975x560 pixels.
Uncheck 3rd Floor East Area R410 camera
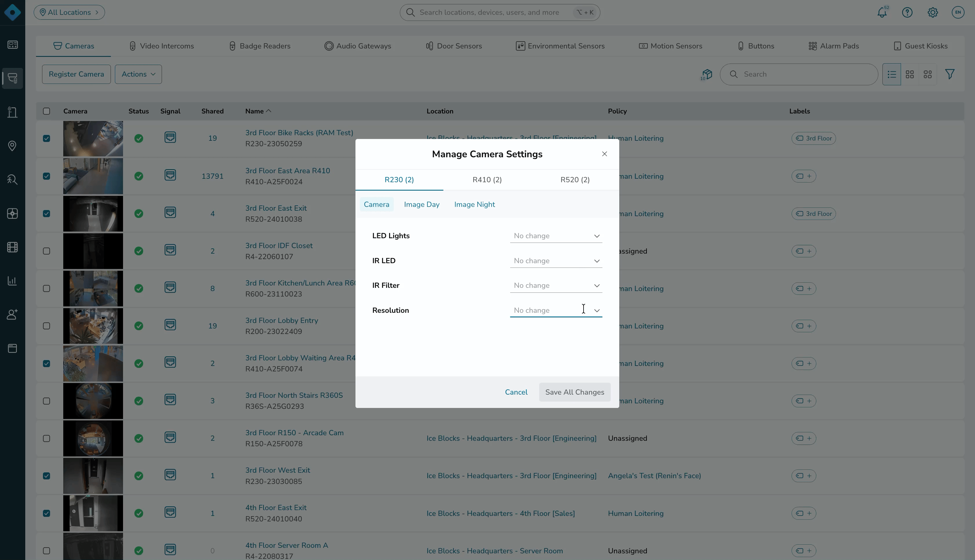pyautogui.click(x=46, y=176)
